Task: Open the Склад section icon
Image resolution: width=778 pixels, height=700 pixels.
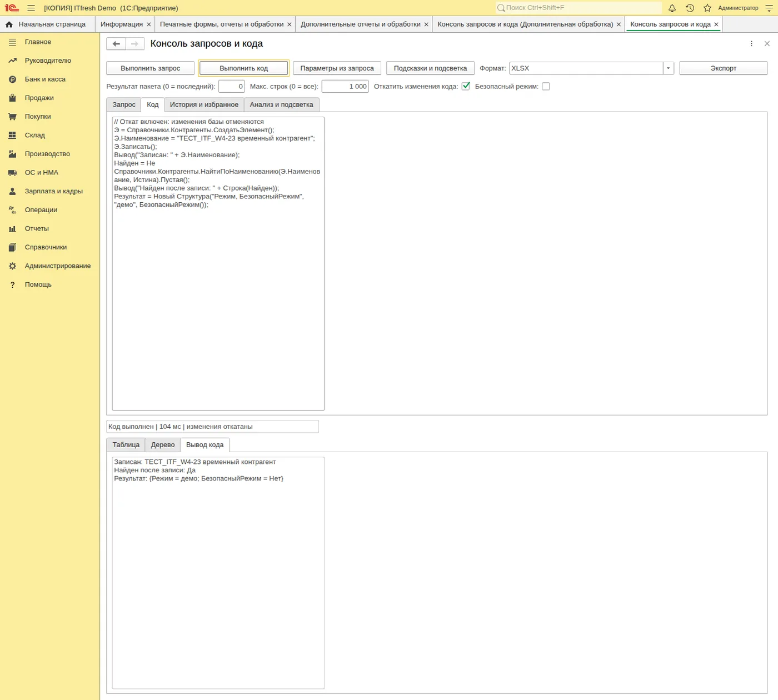Action: [x=12, y=136]
